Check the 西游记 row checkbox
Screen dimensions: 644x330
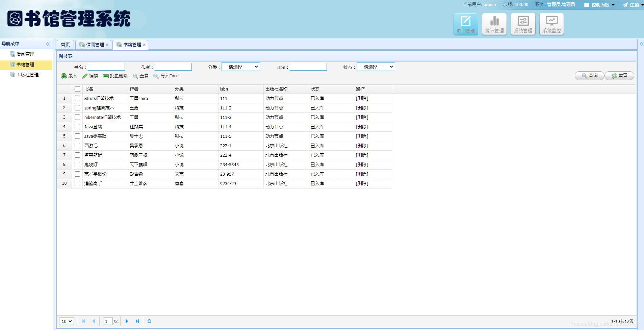pos(77,146)
